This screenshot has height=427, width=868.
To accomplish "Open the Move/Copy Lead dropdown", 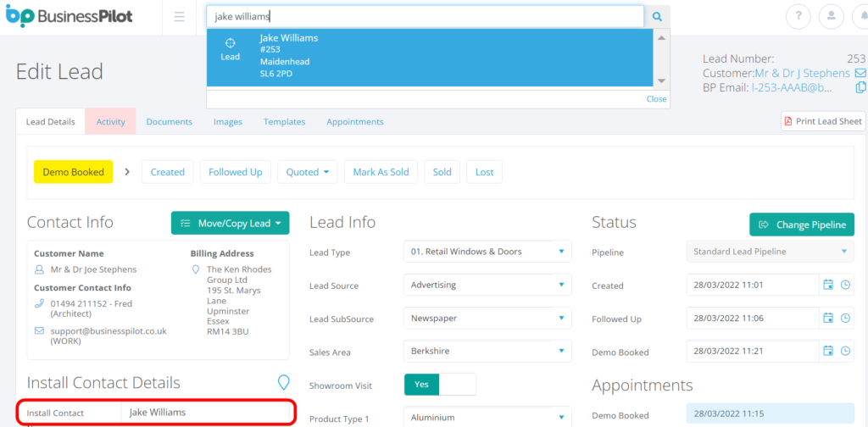I will 230,223.
